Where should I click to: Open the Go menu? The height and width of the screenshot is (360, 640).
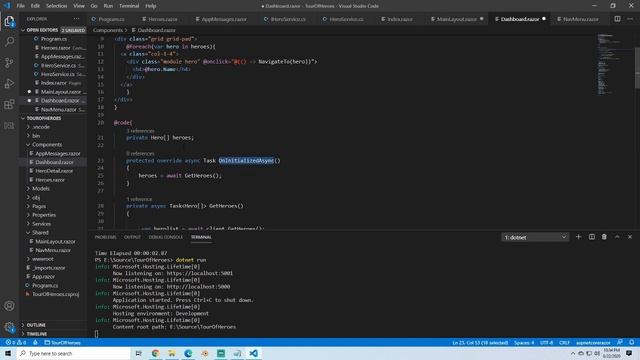94,6
